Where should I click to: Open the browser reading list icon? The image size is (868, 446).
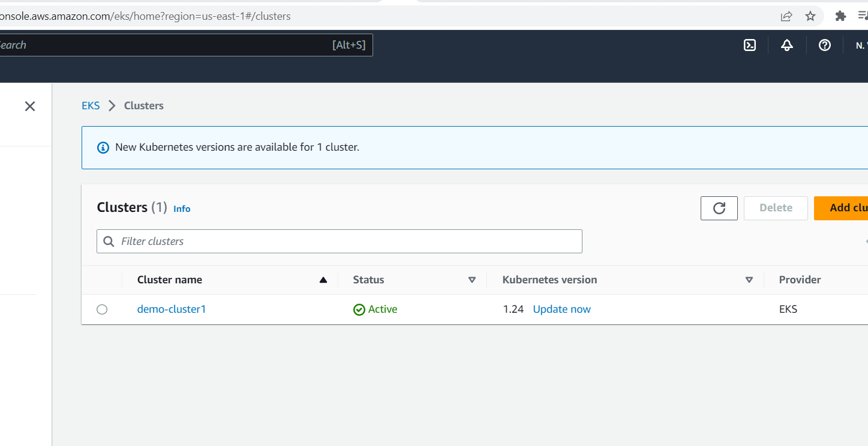click(863, 16)
